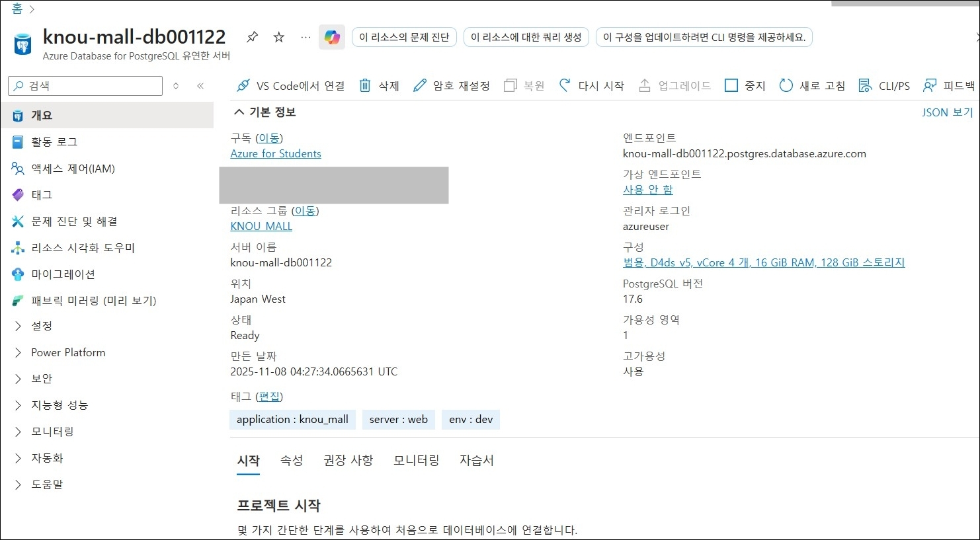
Task: Click the CLI/PS toolbar icon
Action: pyautogui.click(x=865, y=86)
